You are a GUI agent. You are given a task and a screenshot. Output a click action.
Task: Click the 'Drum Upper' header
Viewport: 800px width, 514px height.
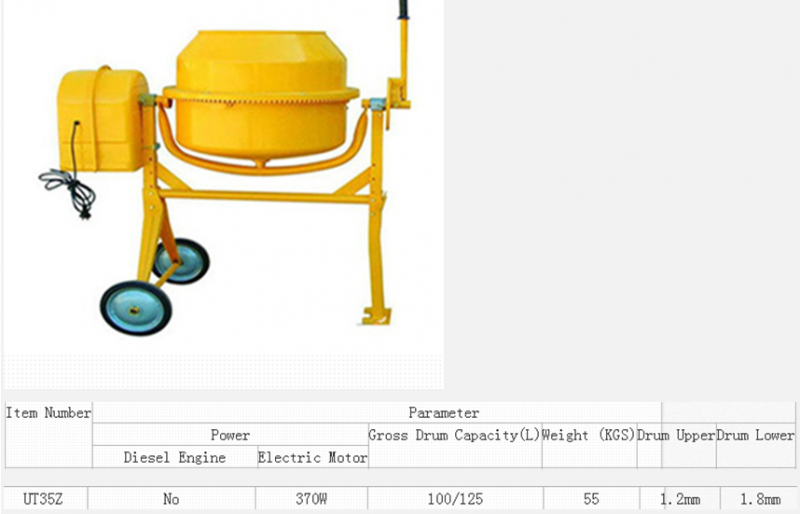coord(676,446)
